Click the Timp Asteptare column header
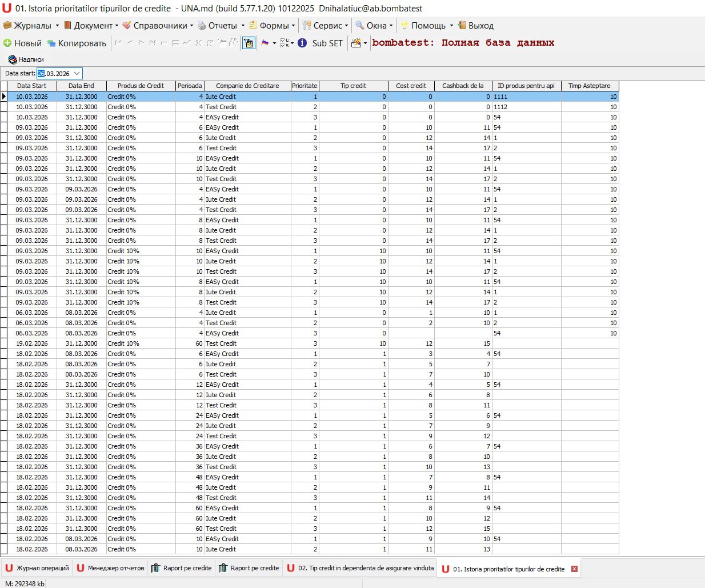705x588 pixels. click(590, 86)
